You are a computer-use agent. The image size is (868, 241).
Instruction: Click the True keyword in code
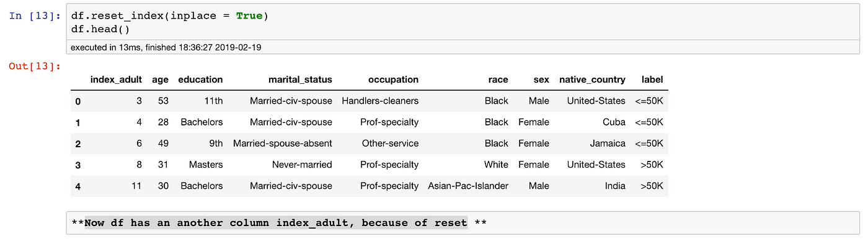250,16
